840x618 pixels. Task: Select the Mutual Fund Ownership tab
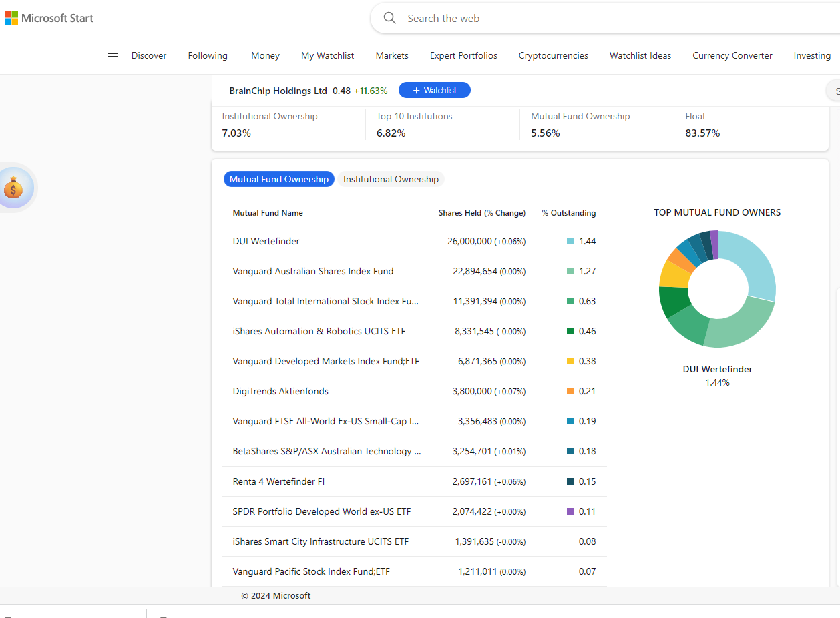(278, 179)
